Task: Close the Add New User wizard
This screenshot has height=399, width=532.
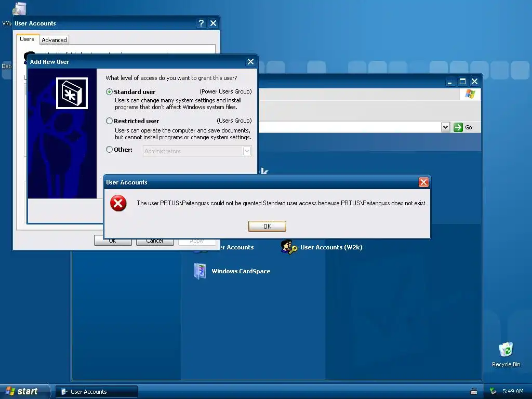Action: click(x=250, y=62)
